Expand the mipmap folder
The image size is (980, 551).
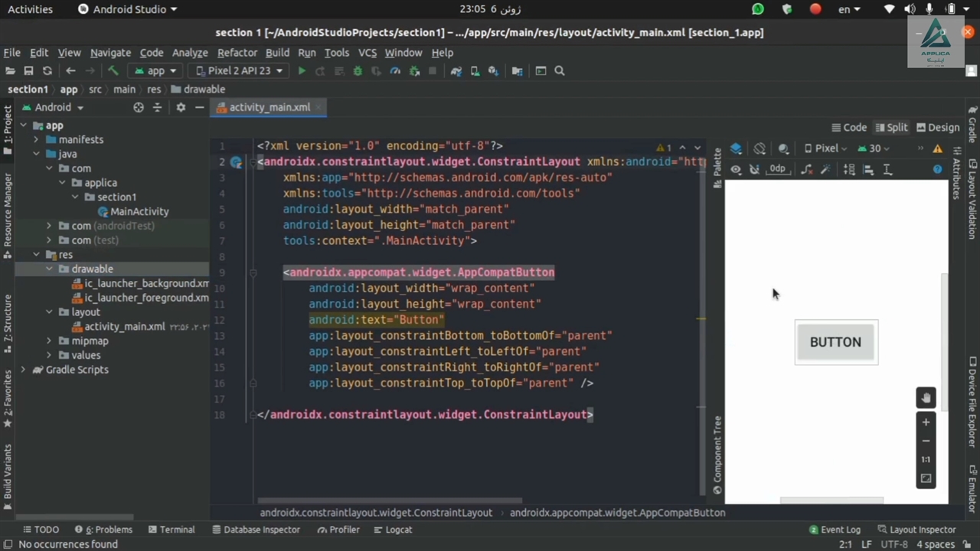coord(49,341)
